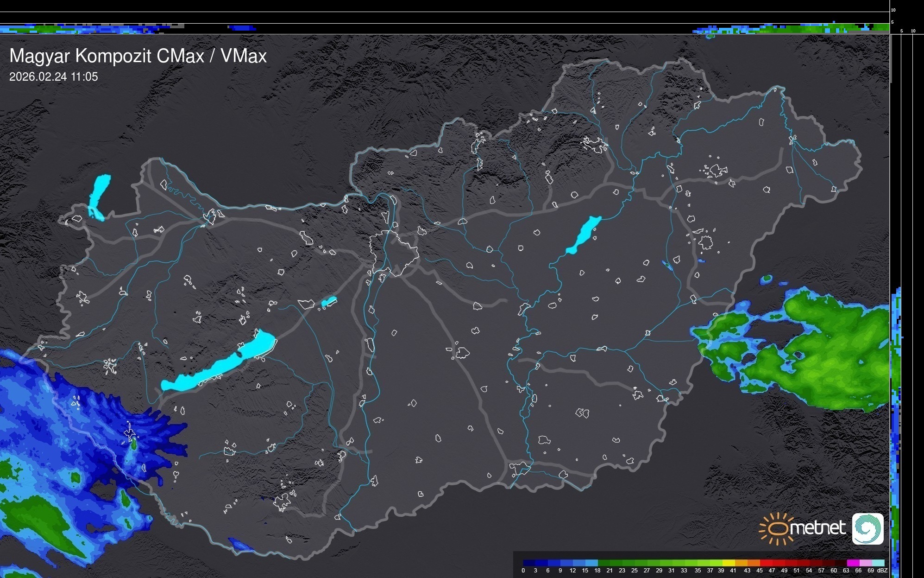Click the light cyan 69 dBZ swatch
This screenshot has height=578, width=924.
click(878, 563)
